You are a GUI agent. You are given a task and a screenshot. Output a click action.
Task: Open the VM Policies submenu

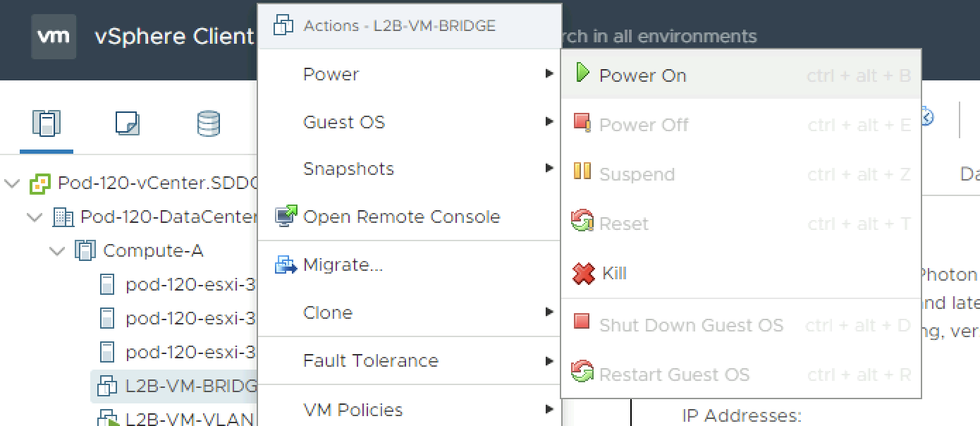pos(353,410)
